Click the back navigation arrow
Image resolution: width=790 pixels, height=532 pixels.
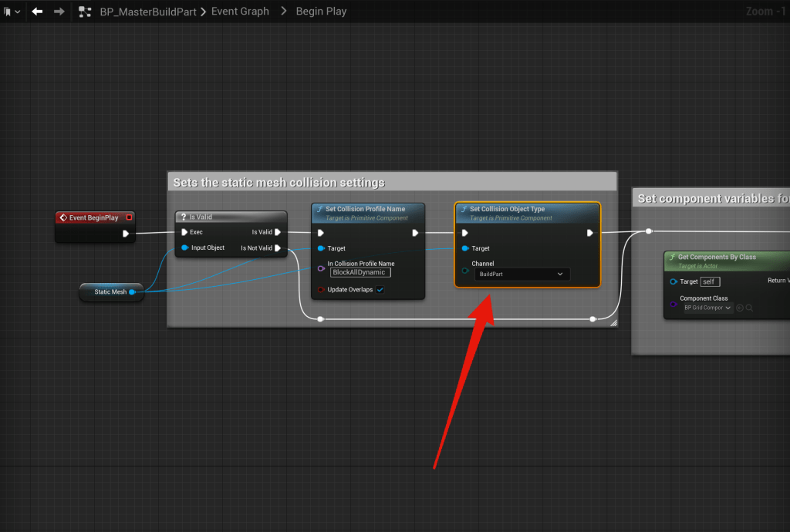pos(36,12)
